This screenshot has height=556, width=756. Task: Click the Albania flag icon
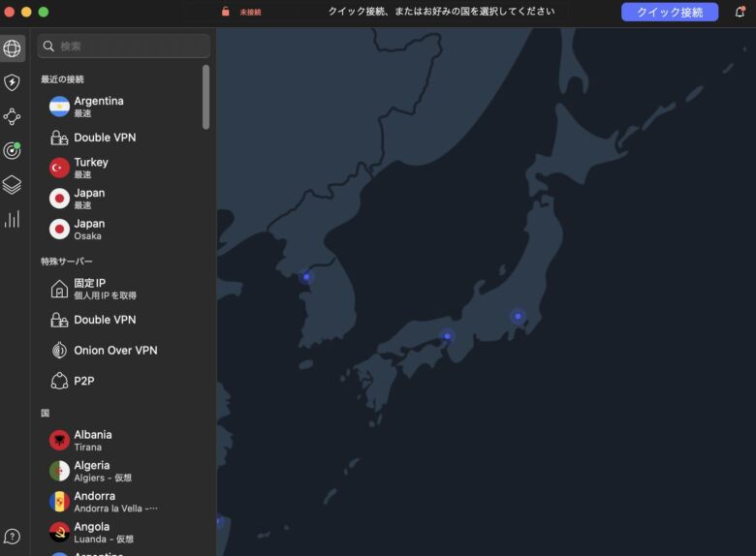pos(59,441)
